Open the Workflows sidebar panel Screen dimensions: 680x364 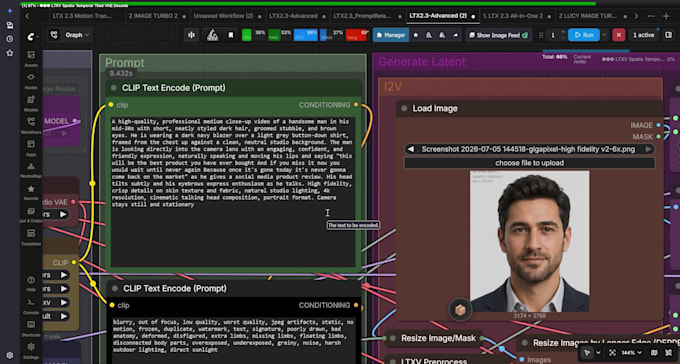[x=31, y=125]
